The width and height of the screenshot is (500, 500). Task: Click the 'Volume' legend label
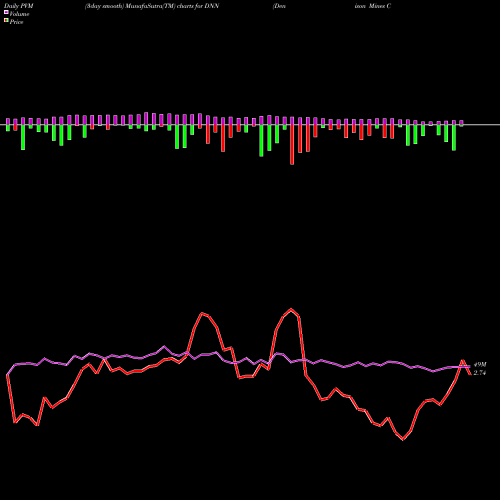(x=19, y=14)
